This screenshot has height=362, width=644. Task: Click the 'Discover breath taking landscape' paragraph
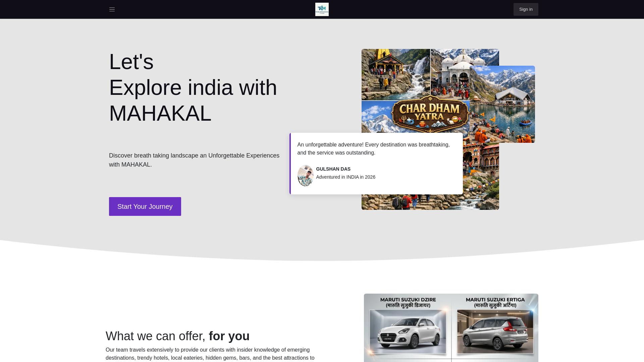point(194,160)
